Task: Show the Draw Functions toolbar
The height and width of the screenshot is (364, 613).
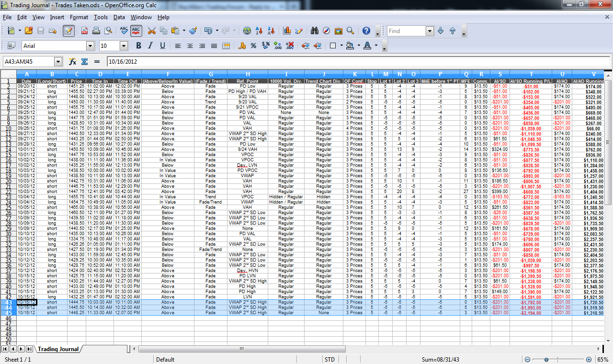Action: [x=299, y=31]
